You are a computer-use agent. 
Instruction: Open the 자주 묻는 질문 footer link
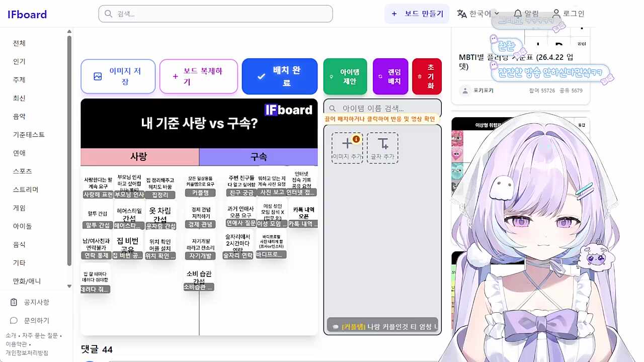(40, 335)
